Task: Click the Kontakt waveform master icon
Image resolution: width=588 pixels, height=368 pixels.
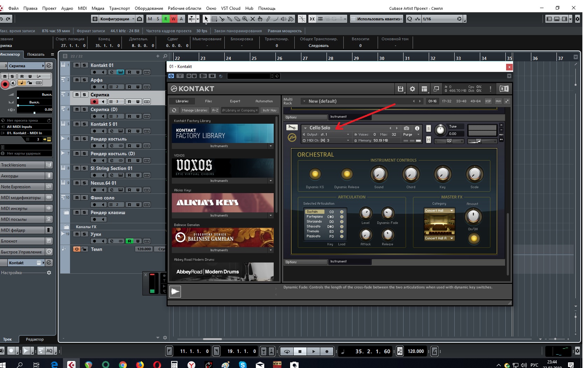Action: click(175, 291)
